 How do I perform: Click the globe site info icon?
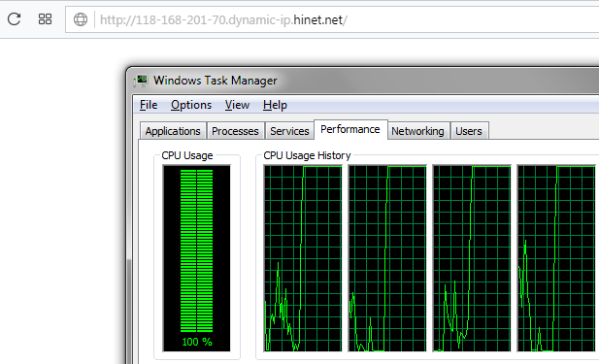point(81,19)
